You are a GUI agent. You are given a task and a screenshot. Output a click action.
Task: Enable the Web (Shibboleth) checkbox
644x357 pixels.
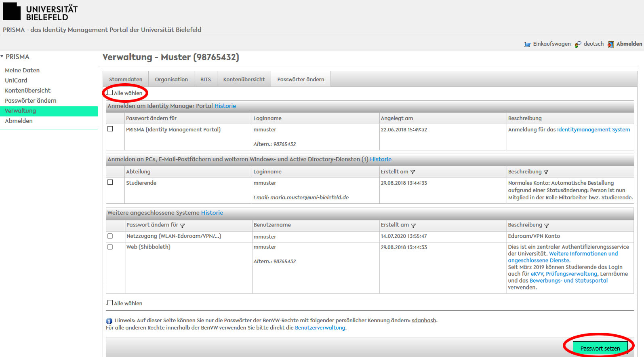coord(110,247)
